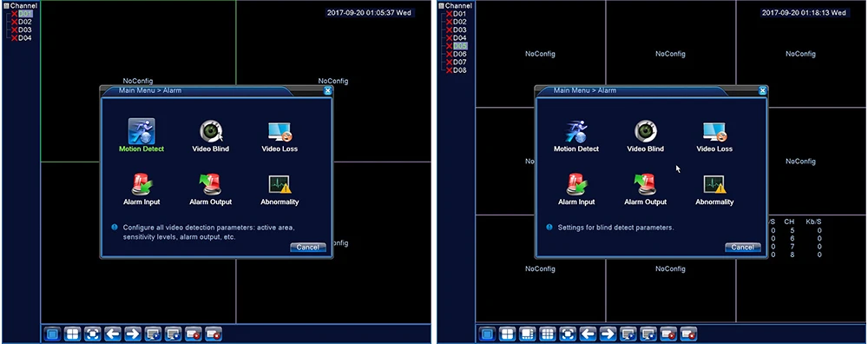Open Video Blind in the 4-channel screen

210,136
